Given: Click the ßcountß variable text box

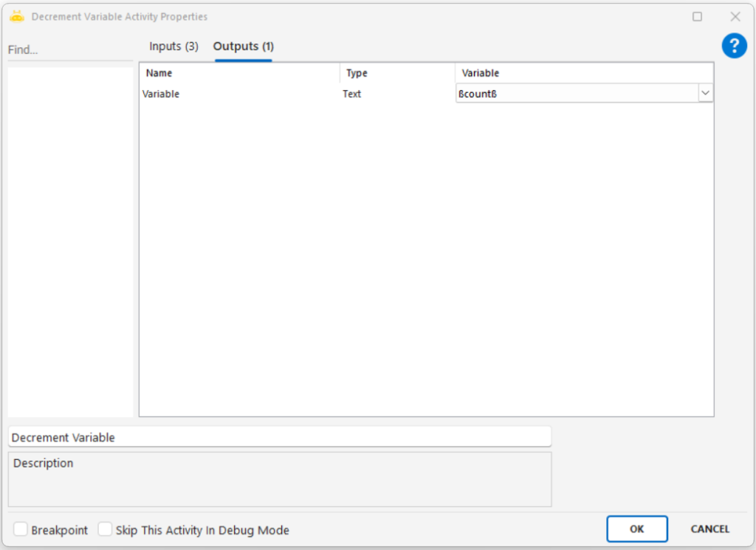Looking at the screenshot, I should (x=577, y=94).
